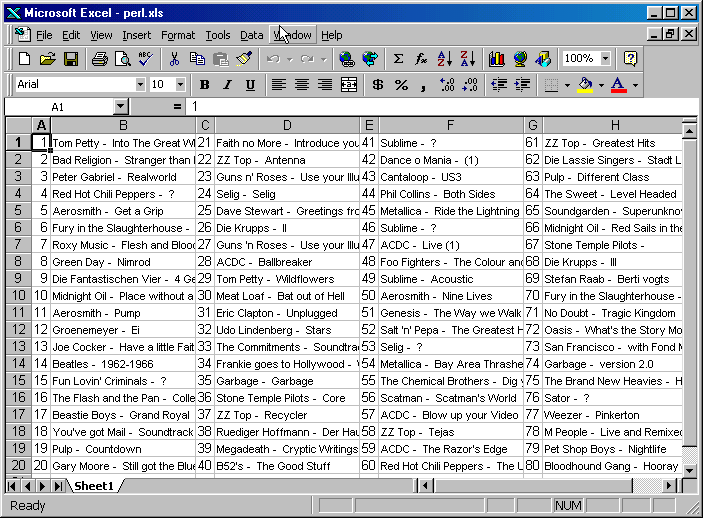This screenshot has height=518, width=703.
Task: Show the Drawing toolbar icon
Action: (543, 59)
